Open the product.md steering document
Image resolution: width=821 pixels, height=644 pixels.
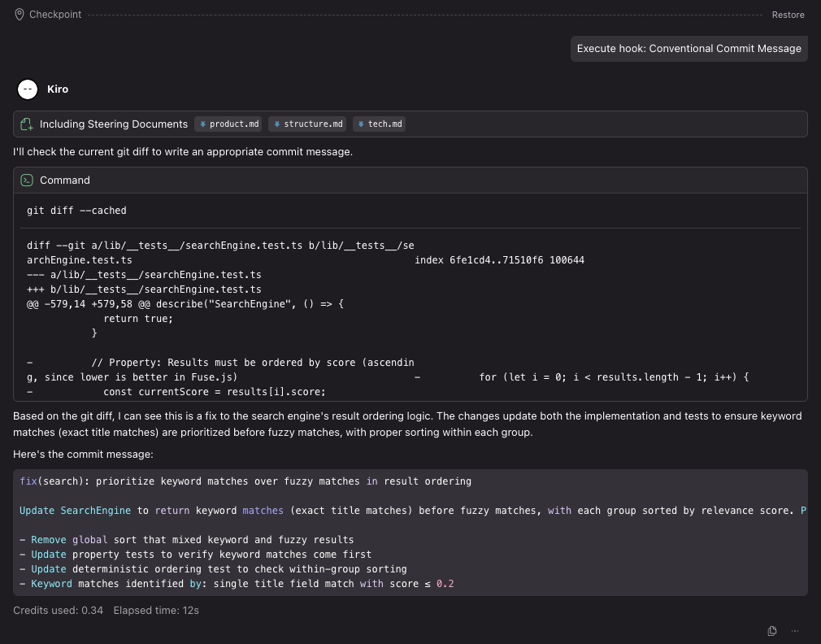pyautogui.click(x=228, y=124)
